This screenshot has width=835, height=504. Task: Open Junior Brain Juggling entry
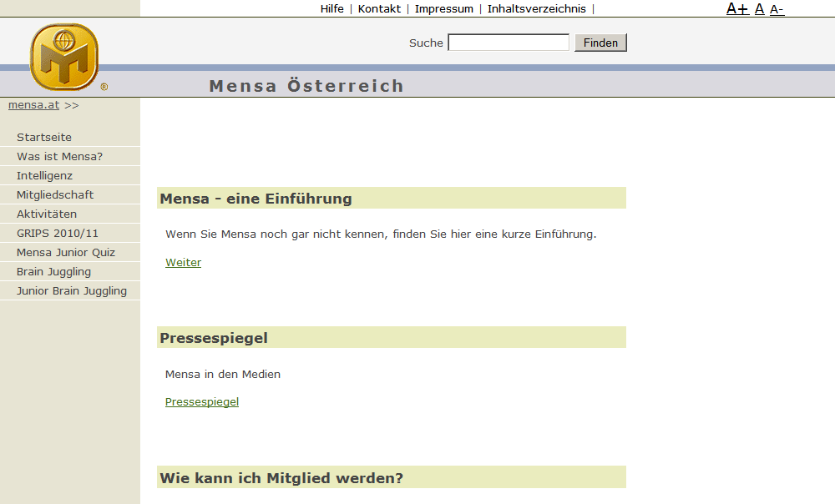(70, 290)
